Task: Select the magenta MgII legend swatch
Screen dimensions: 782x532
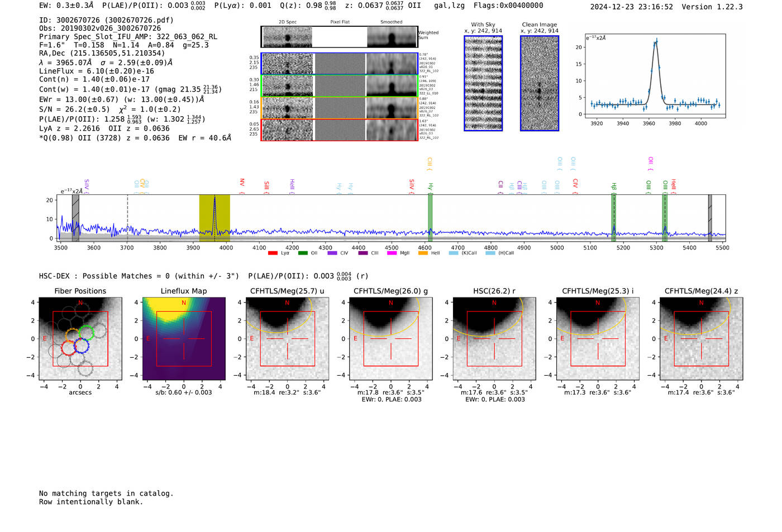Action: tap(392, 253)
